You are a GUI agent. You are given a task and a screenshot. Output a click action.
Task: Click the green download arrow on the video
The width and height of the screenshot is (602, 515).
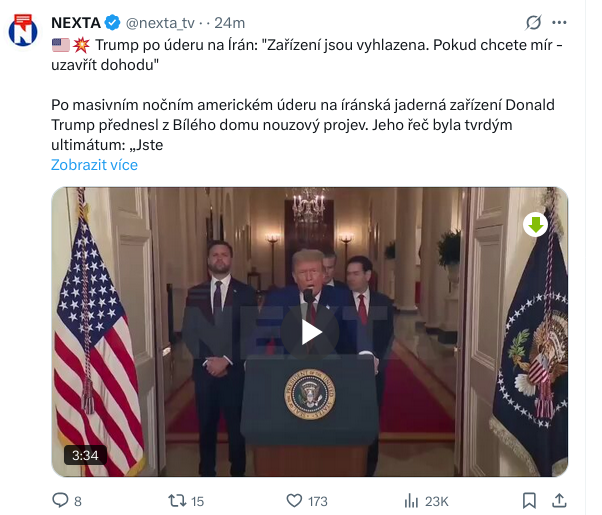[535, 225]
